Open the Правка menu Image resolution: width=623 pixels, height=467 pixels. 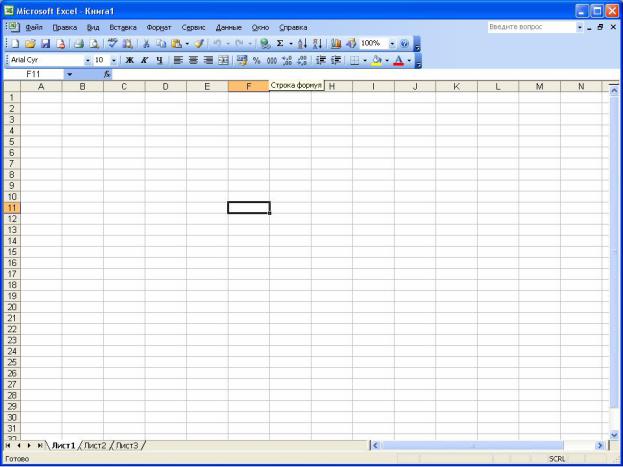(65, 27)
